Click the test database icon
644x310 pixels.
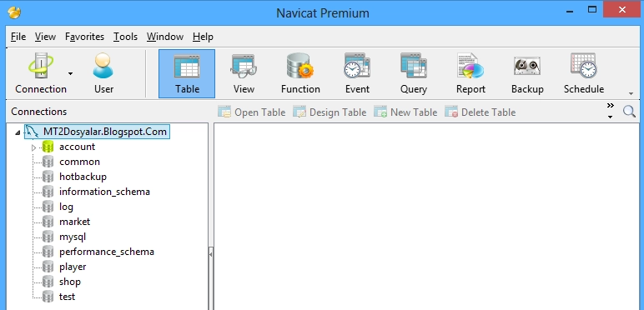(48, 297)
